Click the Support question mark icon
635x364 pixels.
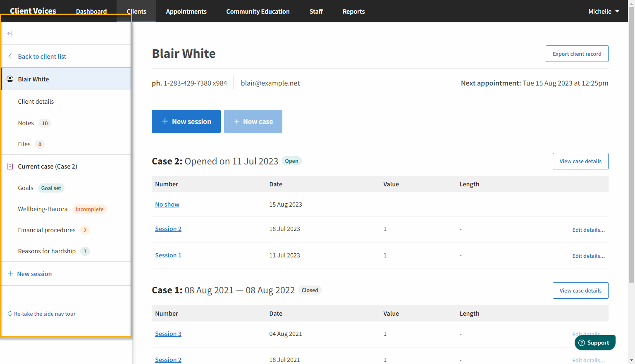click(x=582, y=343)
